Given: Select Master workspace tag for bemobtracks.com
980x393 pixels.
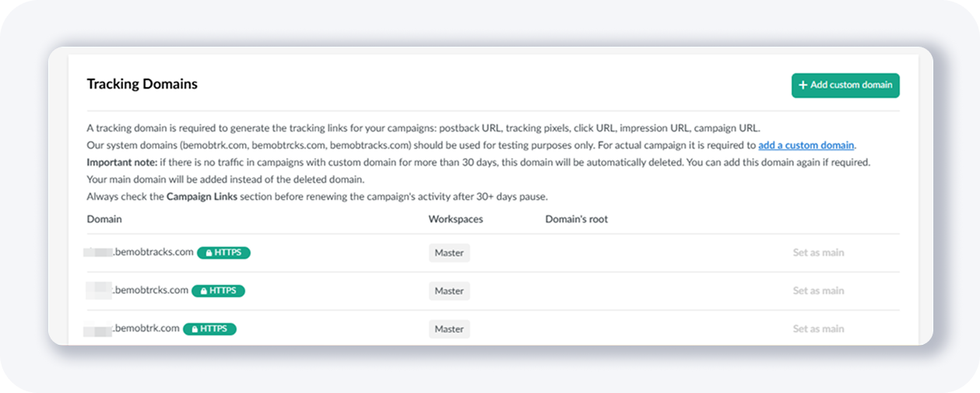Looking at the screenshot, I should tap(449, 253).
